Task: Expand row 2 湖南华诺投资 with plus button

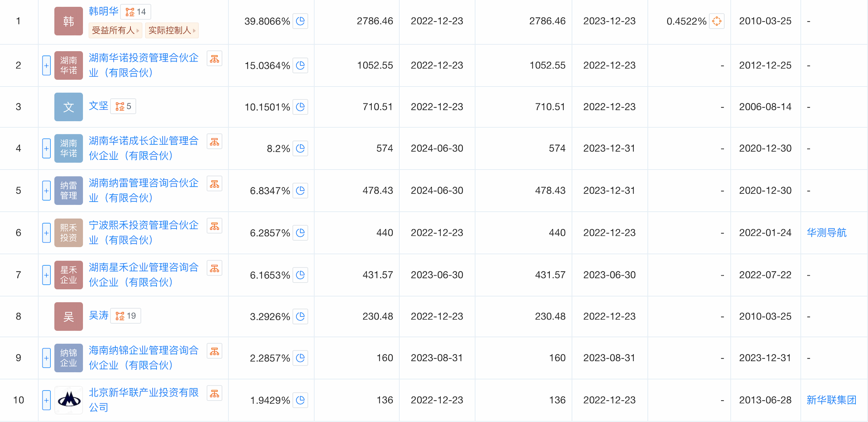Action: [x=46, y=66]
